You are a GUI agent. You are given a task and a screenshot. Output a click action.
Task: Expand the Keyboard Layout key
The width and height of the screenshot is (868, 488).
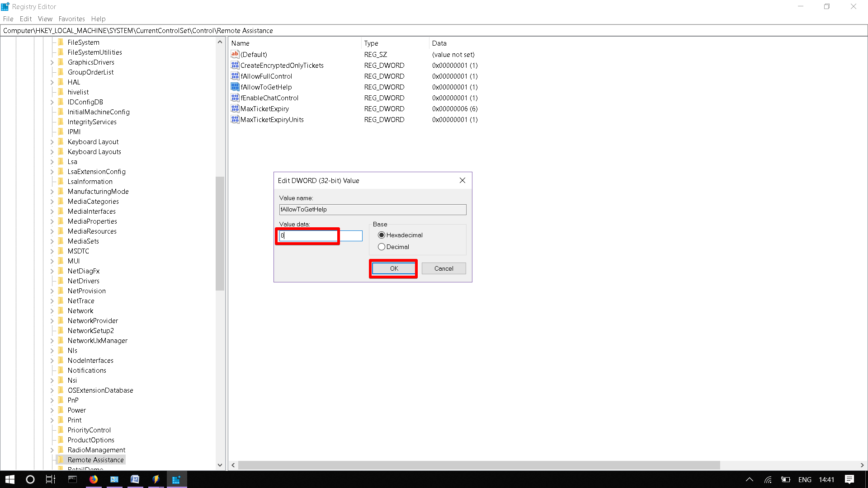(x=52, y=142)
